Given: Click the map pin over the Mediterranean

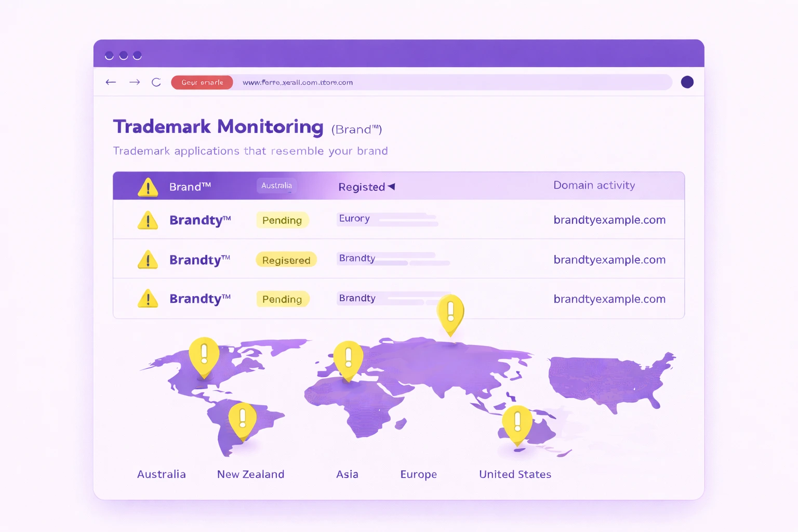Looking at the screenshot, I should [x=348, y=358].
